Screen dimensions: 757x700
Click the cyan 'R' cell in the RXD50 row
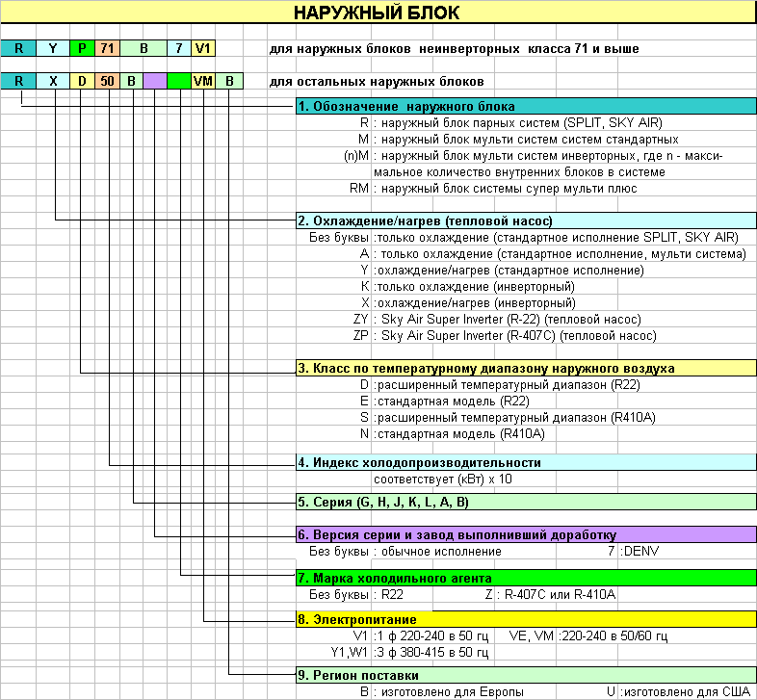tap(18, 81)
